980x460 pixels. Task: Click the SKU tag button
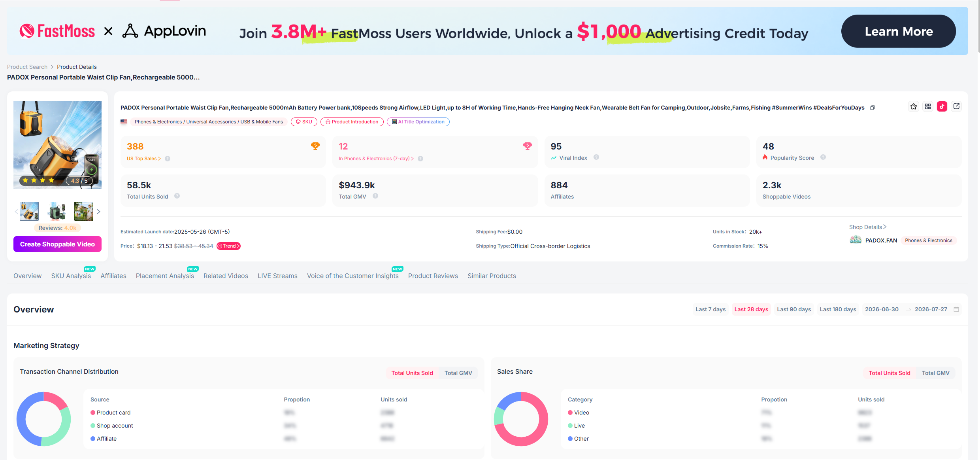(x=304, y=122)
